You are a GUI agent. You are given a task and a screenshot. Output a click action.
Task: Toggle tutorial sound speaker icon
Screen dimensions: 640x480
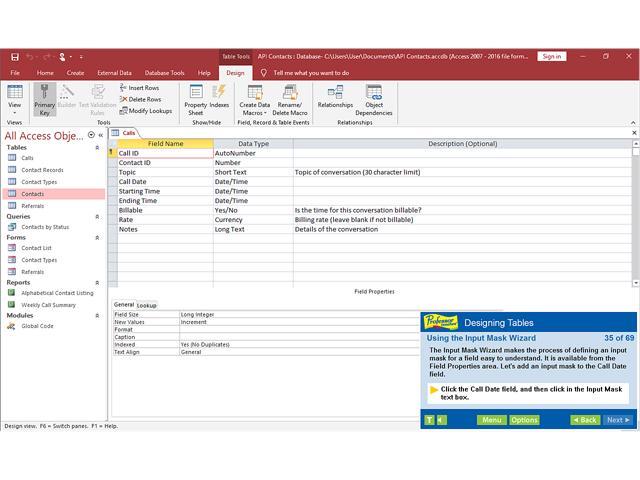click(441, 420)
